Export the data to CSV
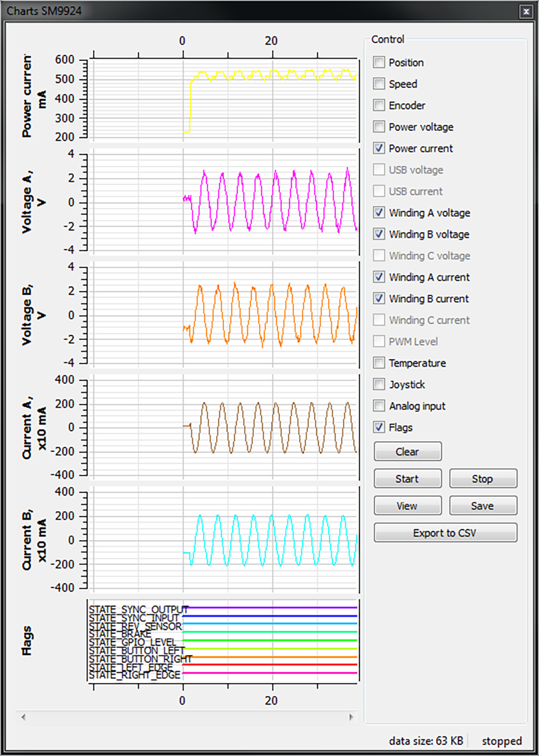 coord(445,533)
